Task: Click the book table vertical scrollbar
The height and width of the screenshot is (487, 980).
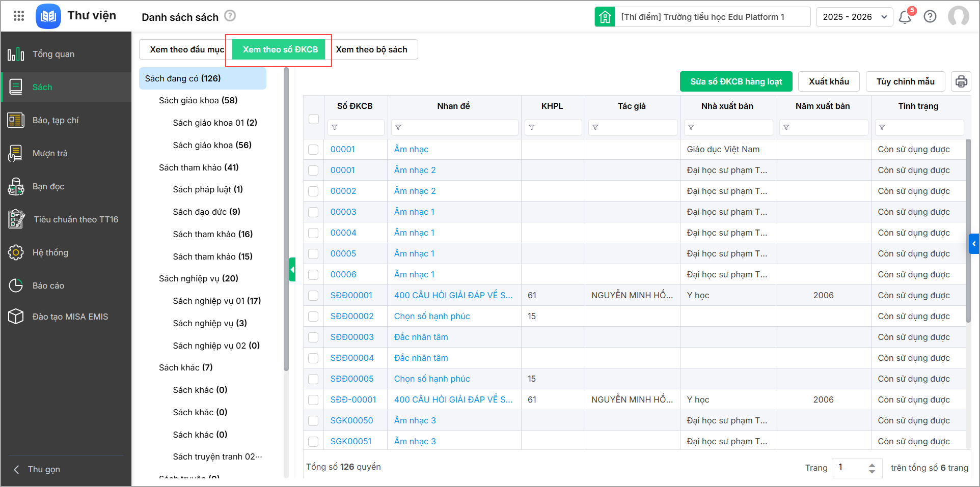Action: click(968, 230)
